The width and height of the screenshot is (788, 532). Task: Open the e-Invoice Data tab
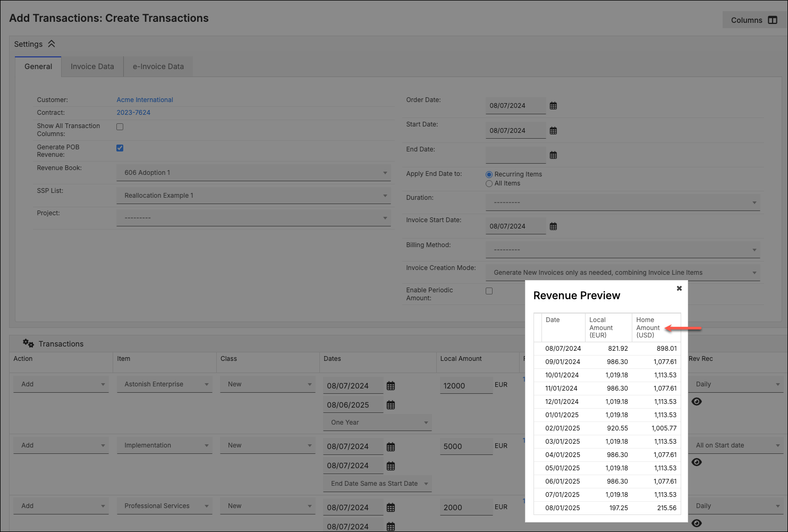click(158, 66)
